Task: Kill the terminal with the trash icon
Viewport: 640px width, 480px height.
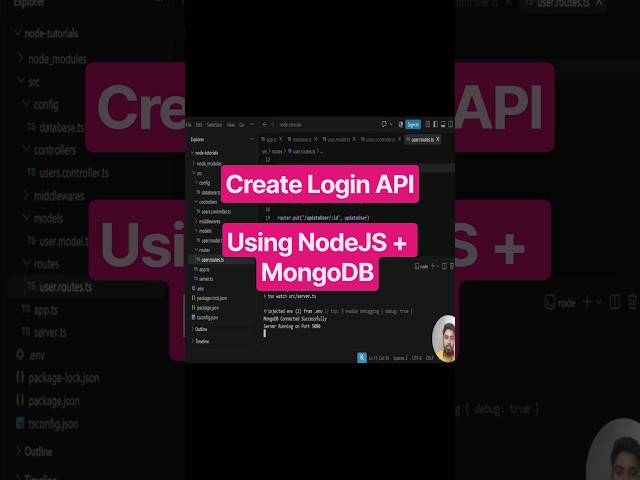Action: click(452, 266)
